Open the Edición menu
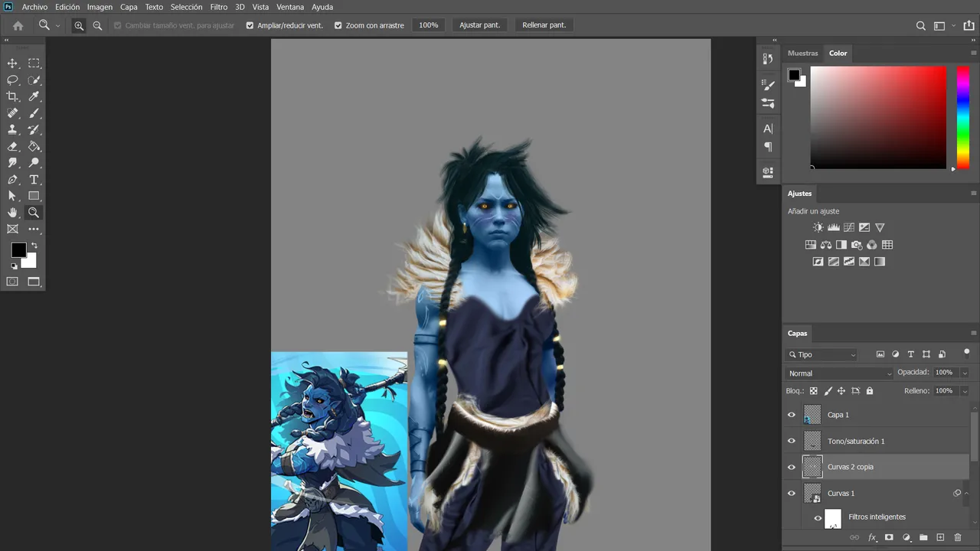 tap(67, 7)
